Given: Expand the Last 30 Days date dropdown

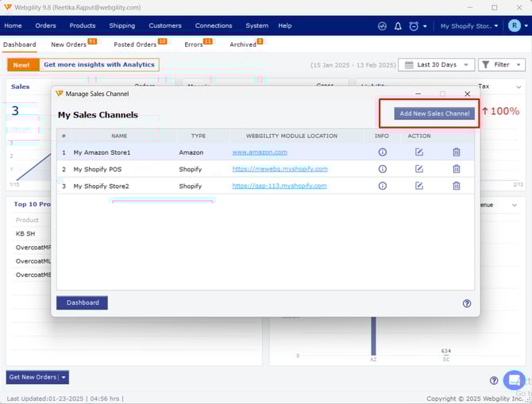Looking at the screenshot, I should pyautogui.click(x=436, y=65).
